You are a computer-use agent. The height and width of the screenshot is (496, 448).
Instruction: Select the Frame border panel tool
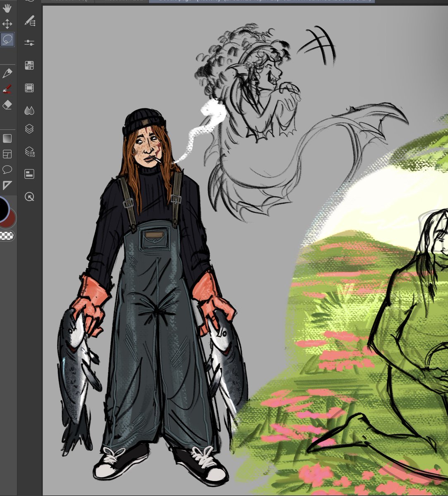click(7, 154)
